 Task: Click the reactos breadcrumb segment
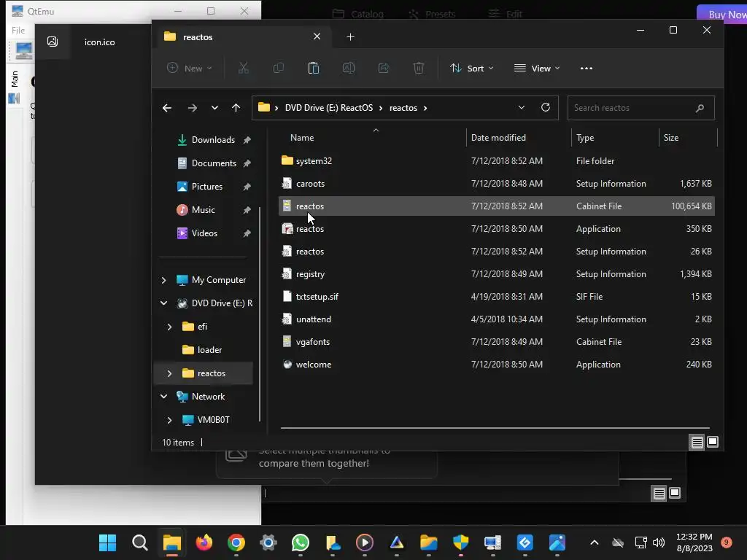[x=403, y=108]
